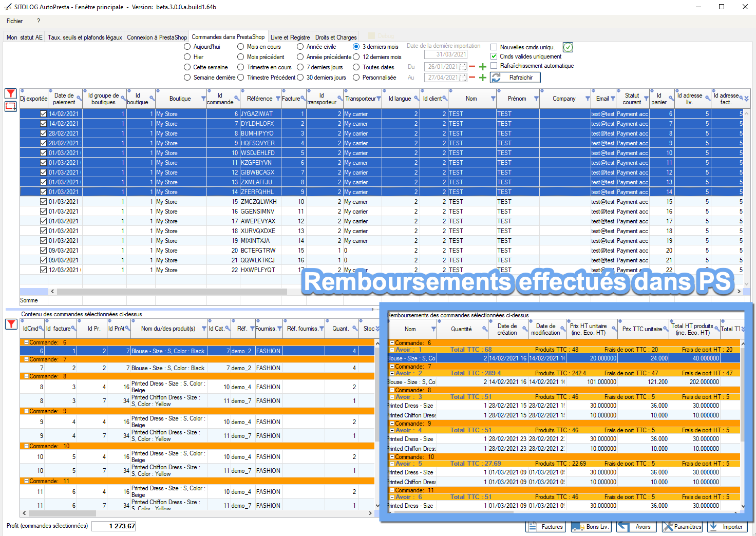
Task: Select order row with reference ZMCZQLWKH
Action: click(382, 202)
